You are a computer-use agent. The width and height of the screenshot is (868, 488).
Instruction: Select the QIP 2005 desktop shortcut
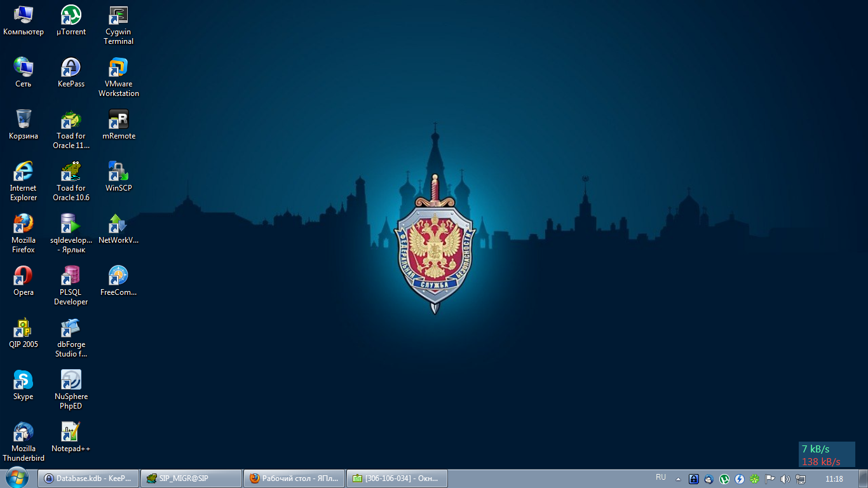coord(24,333)
